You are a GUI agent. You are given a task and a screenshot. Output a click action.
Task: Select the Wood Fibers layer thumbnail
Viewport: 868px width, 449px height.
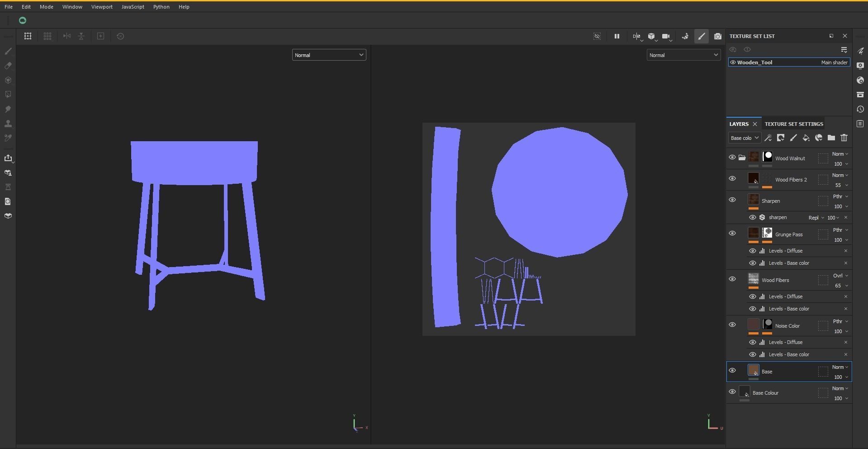click(754, 279)
